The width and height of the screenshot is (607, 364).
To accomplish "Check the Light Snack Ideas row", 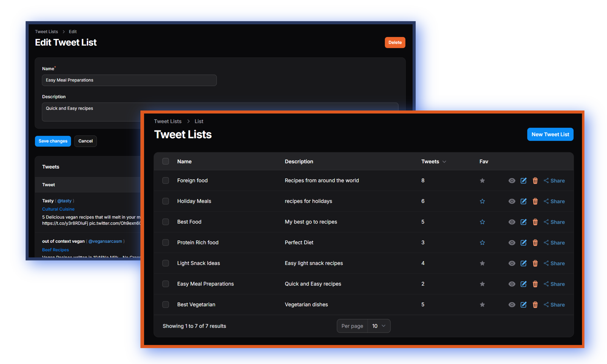I will click(x=166, y=263).
